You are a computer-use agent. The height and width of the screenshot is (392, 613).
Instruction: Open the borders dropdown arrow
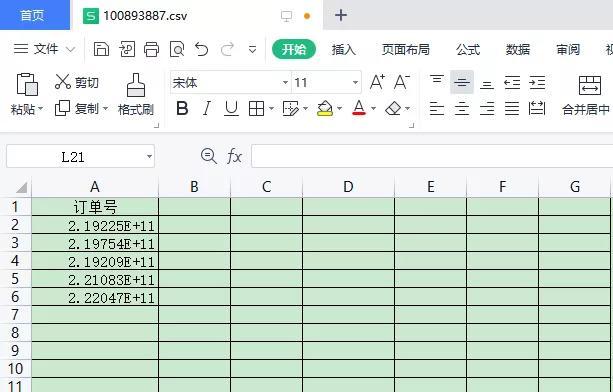(271, 108)
